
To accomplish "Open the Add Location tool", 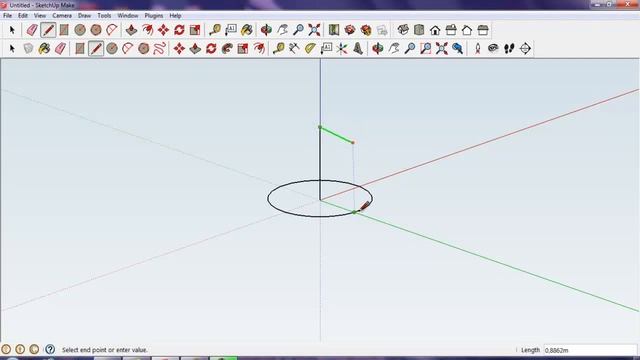I will click(334, 30).
